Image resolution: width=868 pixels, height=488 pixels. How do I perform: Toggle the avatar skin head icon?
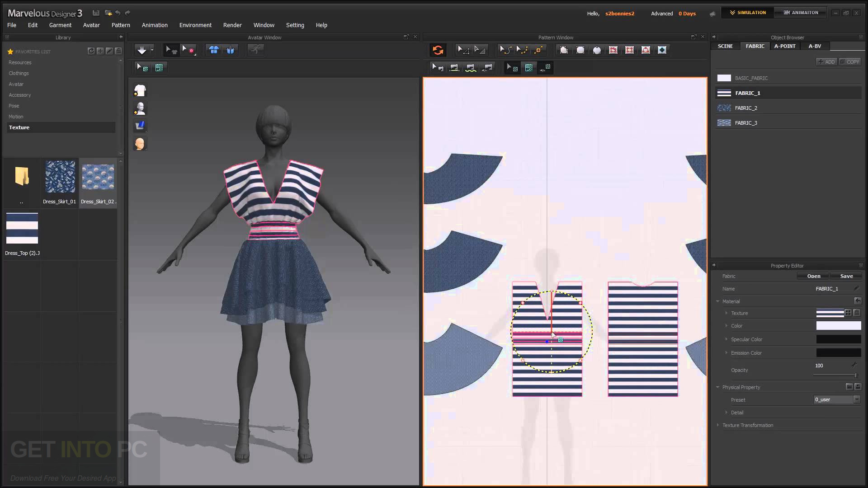140,144
